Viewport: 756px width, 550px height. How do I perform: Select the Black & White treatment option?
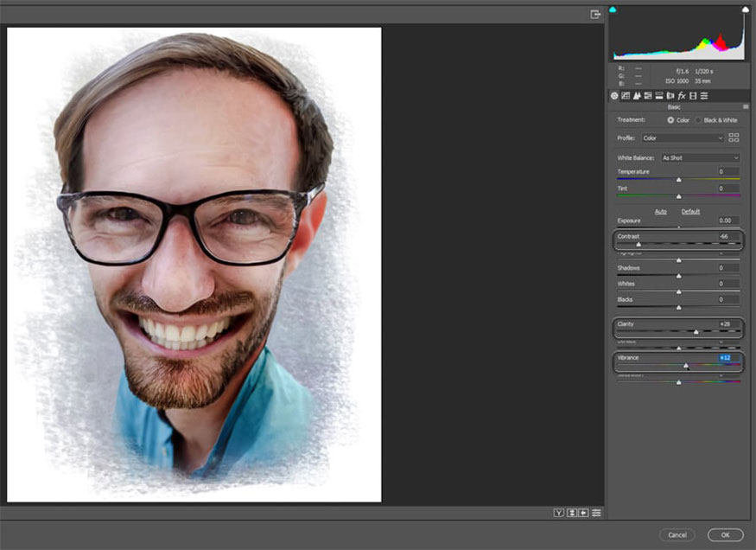[717, 120]
